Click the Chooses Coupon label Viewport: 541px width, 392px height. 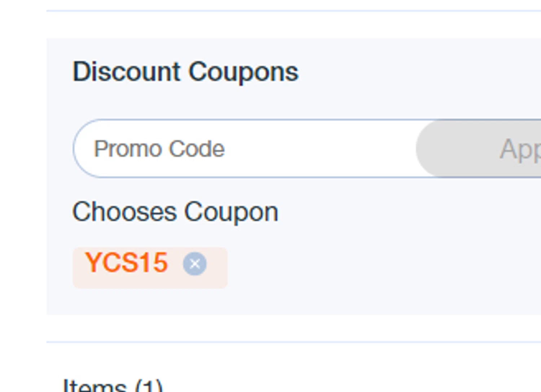click(x=175, y=212)
